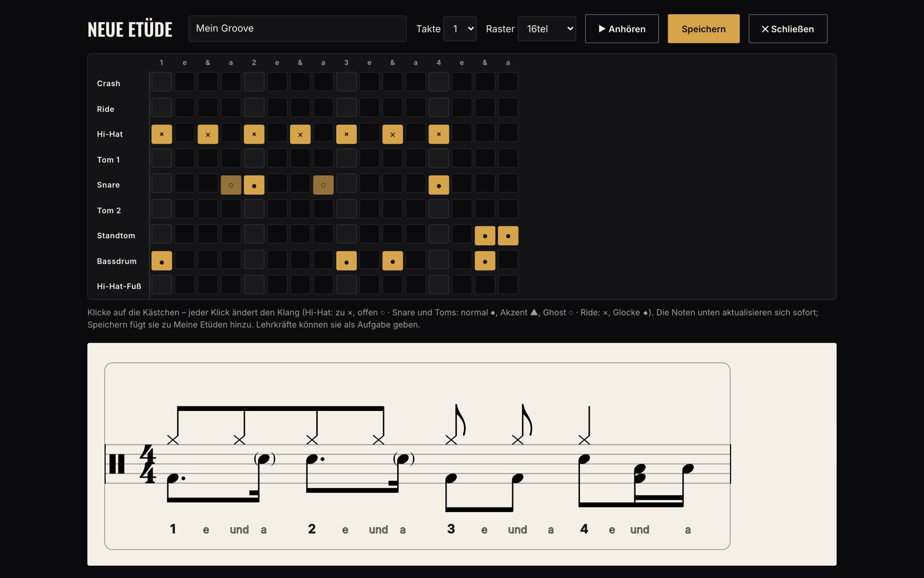Click the NEUE ETÜDE heading

(130, 29)
